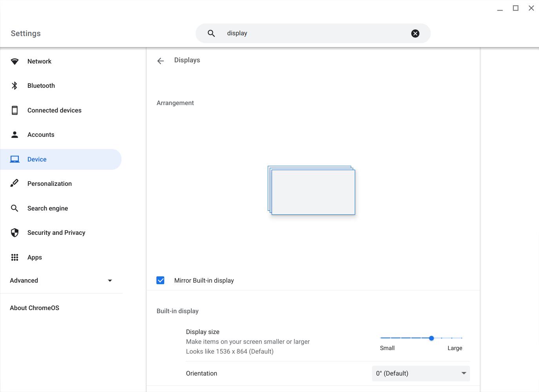The width and height of the screenshot is (539, 392).
Task: Click the search settings input field
Action: 314,33
